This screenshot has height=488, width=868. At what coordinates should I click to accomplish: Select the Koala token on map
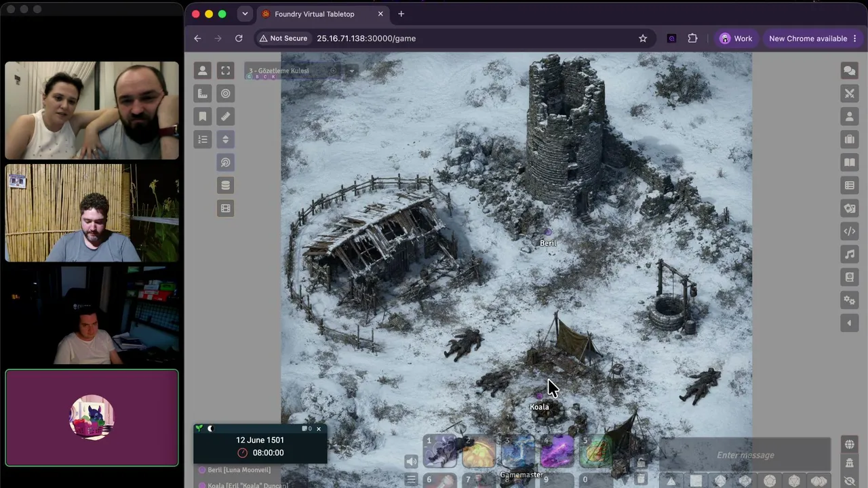point(540,396)
